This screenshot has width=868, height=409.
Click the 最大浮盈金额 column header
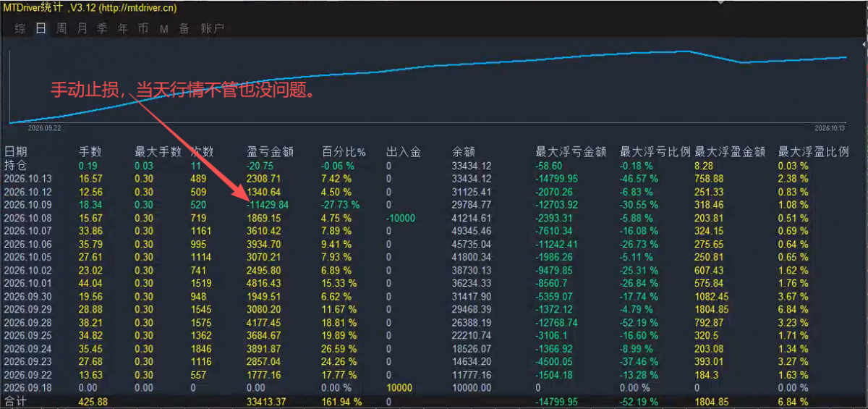pos(730,152)
